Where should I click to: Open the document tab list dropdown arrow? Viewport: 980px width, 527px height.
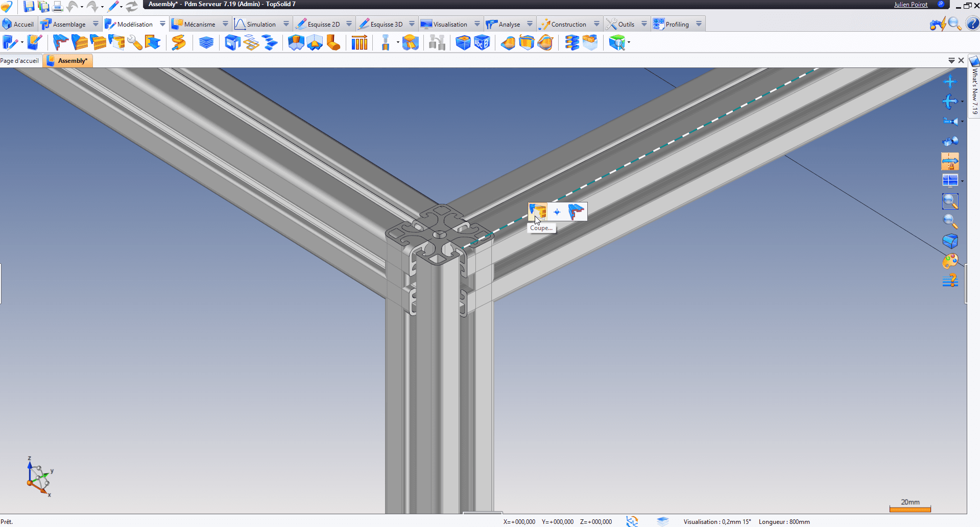tap(951, 60)
